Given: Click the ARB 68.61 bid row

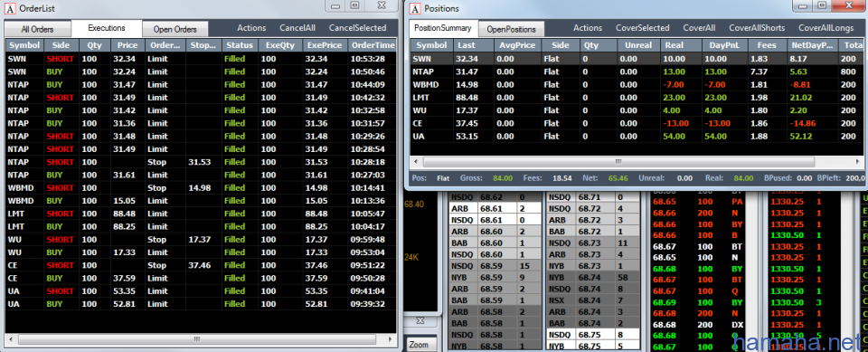Looking at the screenshot, I should pos(495,208).
